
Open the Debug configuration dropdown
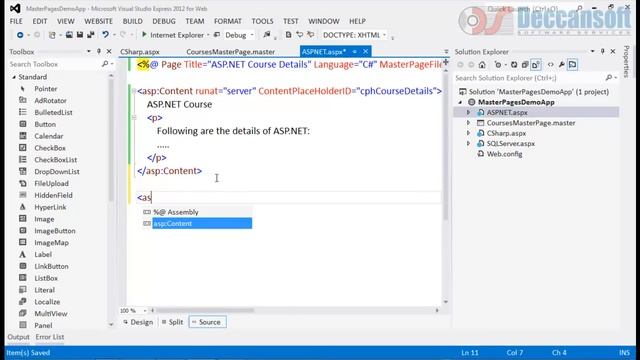pyautogui.click(x=252, y=35)
